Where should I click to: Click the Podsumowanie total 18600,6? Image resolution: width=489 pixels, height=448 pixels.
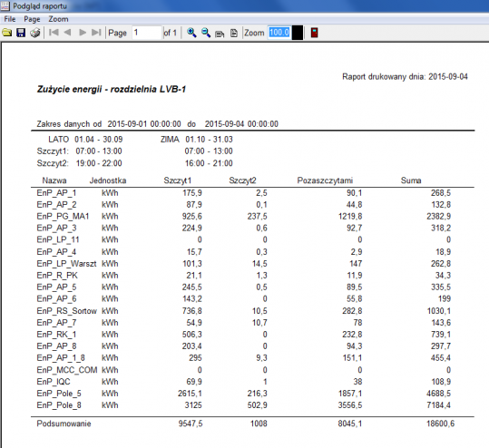coord(440,424)
